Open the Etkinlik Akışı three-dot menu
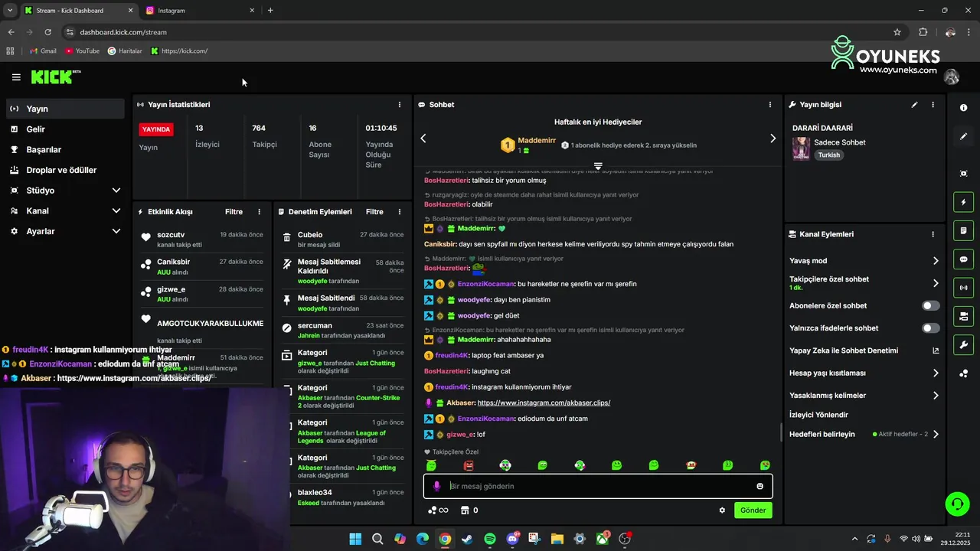980x551 pixels. (x=259, y=212)
